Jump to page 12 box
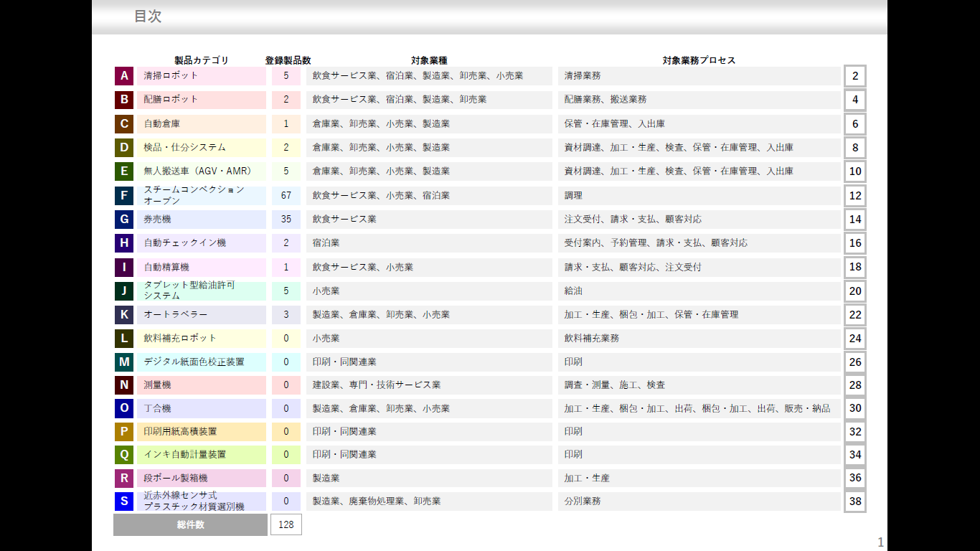This screenshot has height=551, width=980. 855,196
